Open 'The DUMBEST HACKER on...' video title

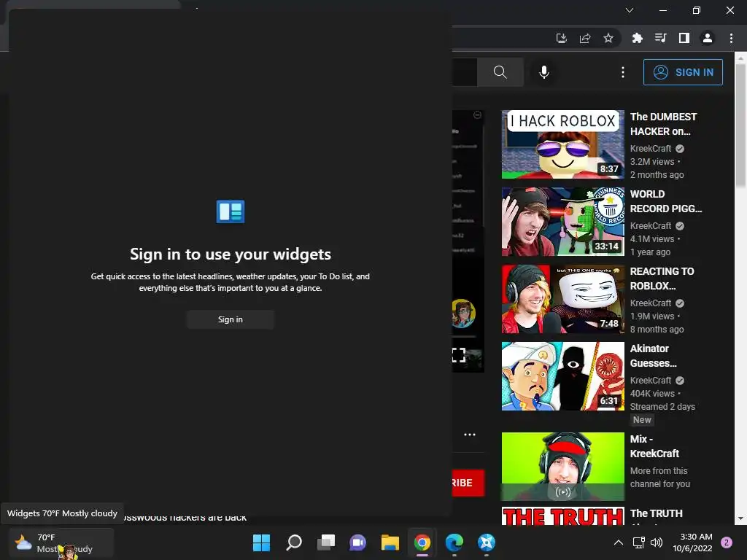coord(663,124)
